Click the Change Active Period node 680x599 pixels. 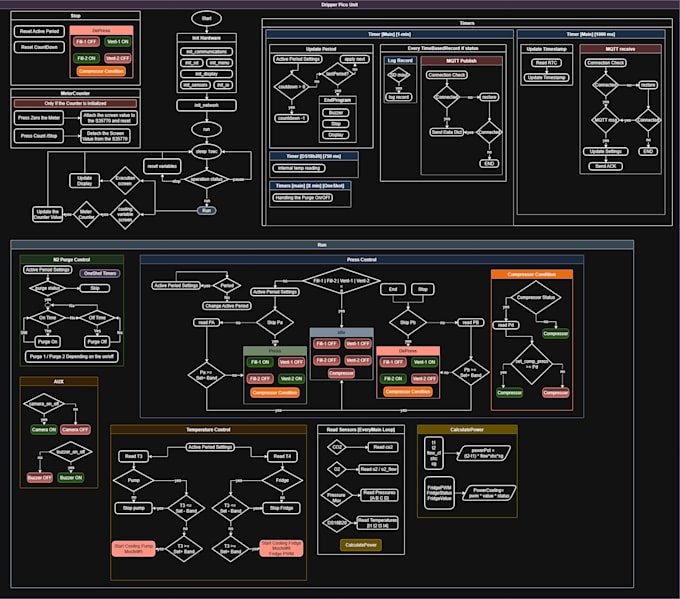pos(227,306)
